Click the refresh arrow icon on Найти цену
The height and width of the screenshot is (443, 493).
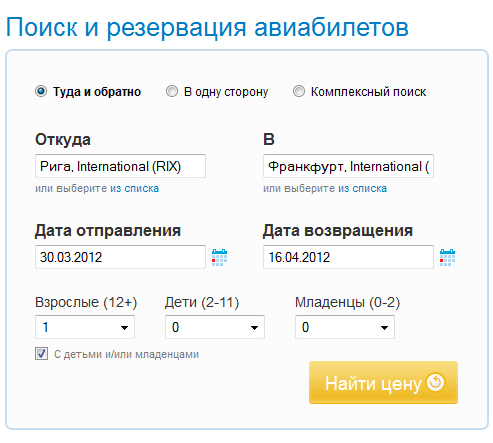pos(436,382)
